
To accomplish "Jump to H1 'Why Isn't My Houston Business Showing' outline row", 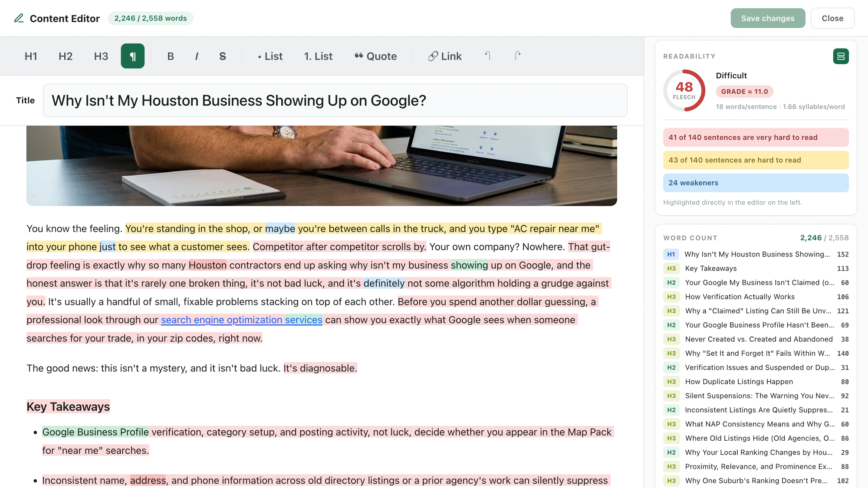I will (756, 254).
